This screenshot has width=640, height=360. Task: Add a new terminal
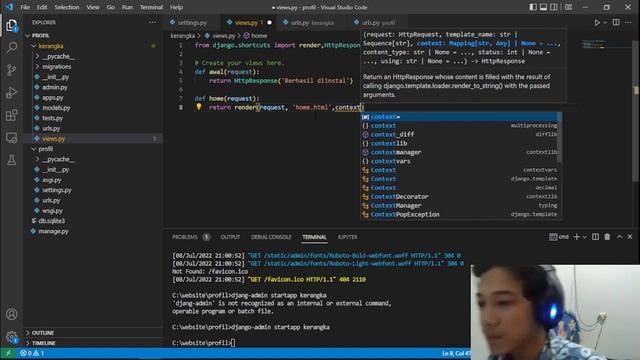coord(576,237)
